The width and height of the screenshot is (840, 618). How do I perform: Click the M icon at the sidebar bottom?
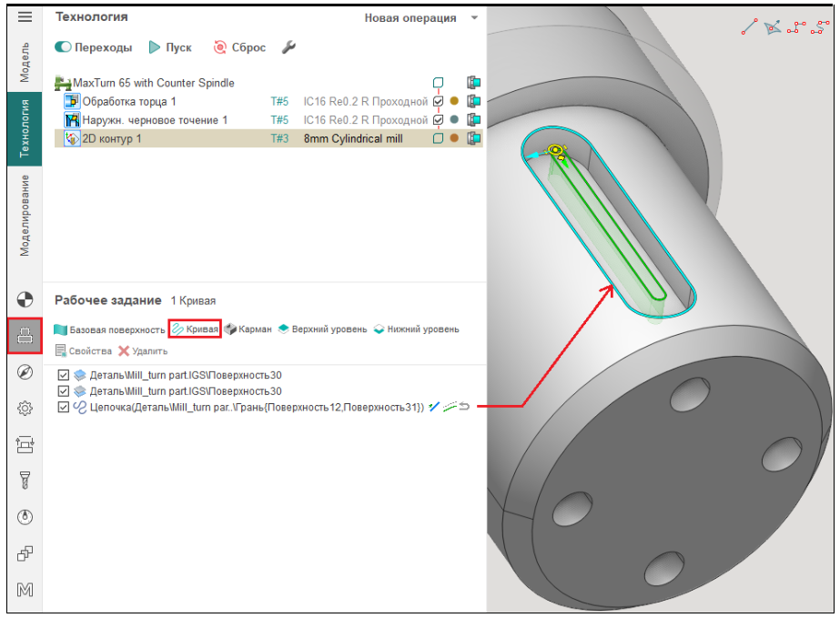25,589
